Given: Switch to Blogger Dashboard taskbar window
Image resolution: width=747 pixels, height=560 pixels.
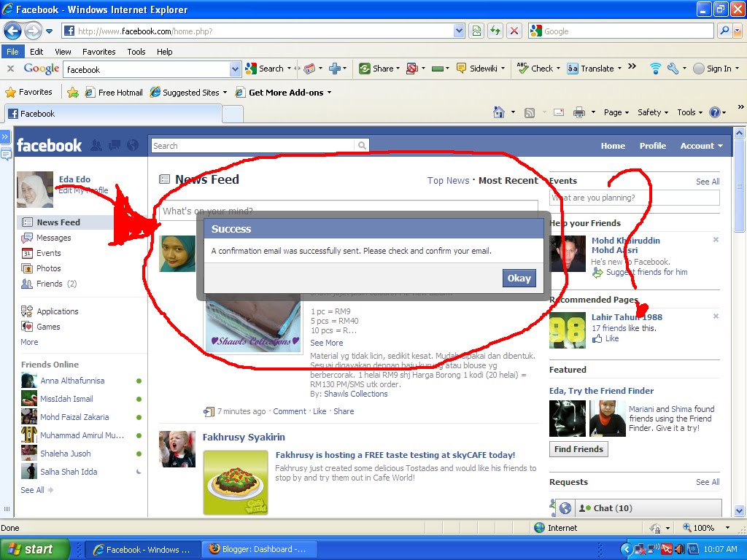Looking at the screenshot, I should pos(259,549).
